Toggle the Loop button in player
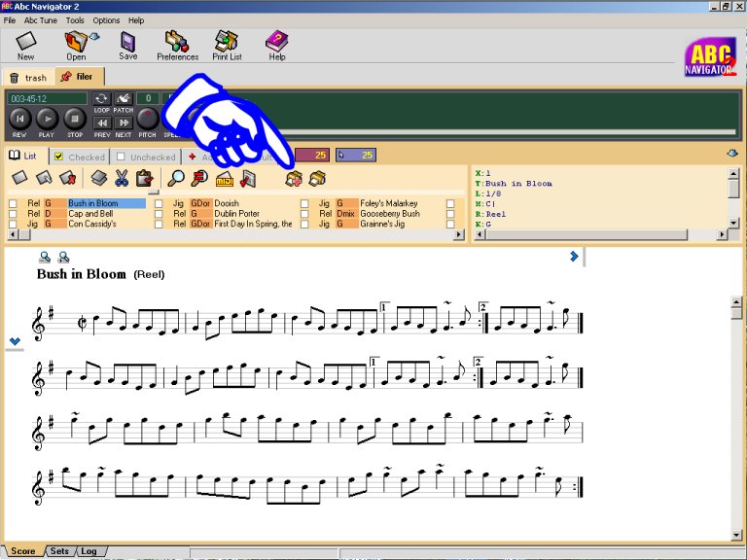 click(x=102, y=99)
